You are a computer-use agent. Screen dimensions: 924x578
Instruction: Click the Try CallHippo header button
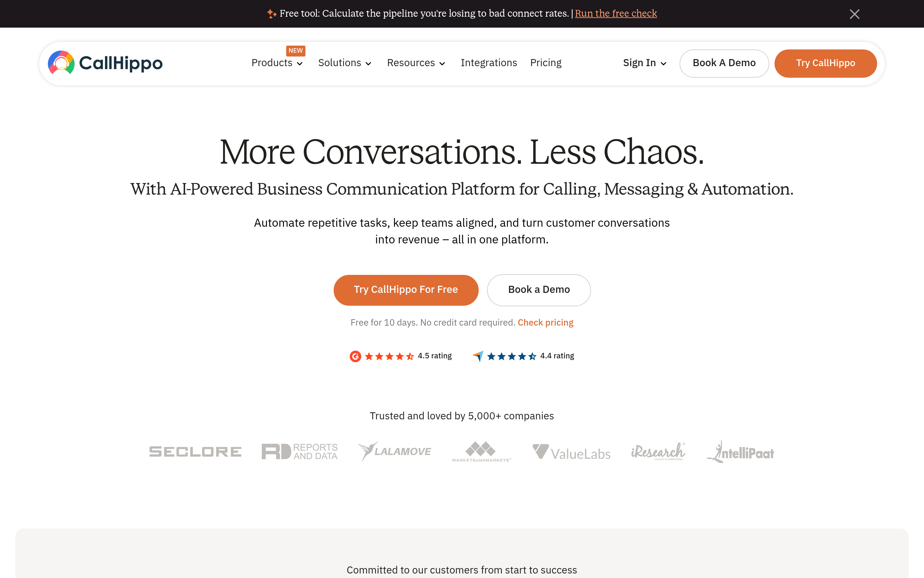point(826,63)
